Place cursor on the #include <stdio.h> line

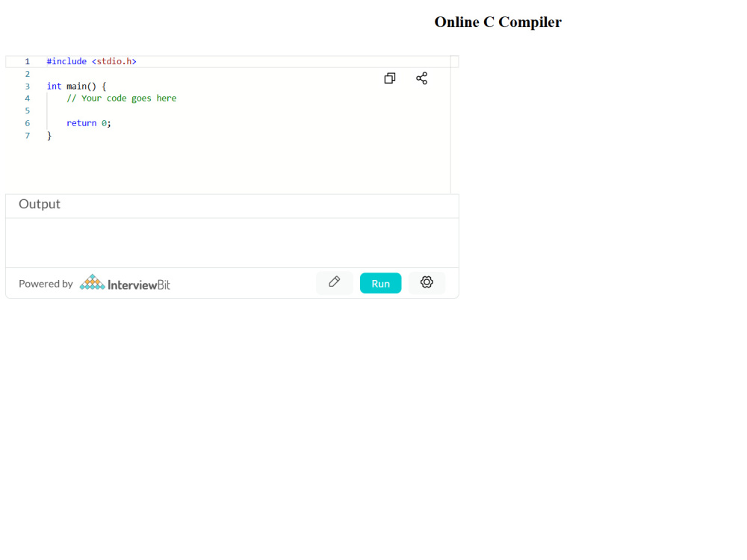(91, 61)
